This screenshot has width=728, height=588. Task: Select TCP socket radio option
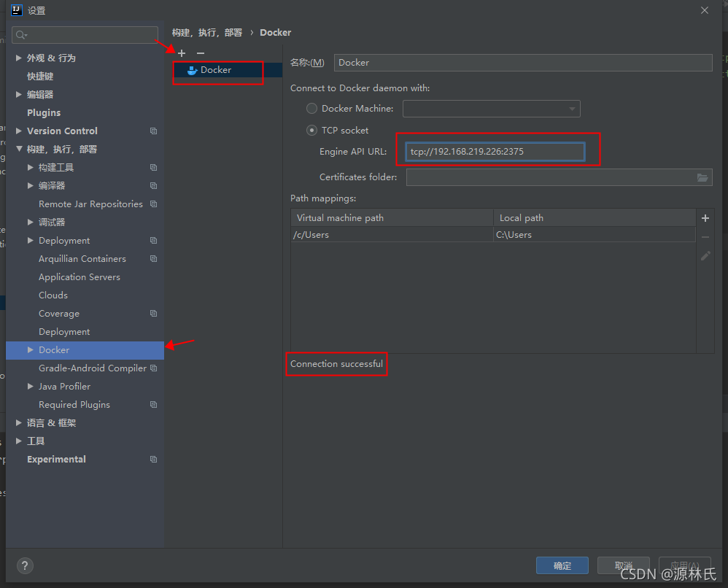(x=312, y=131)
